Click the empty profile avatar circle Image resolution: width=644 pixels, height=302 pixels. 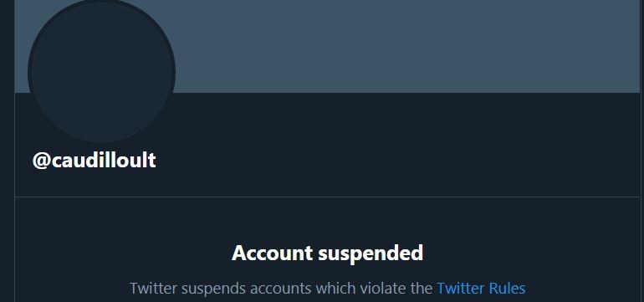tap(101, 72)
